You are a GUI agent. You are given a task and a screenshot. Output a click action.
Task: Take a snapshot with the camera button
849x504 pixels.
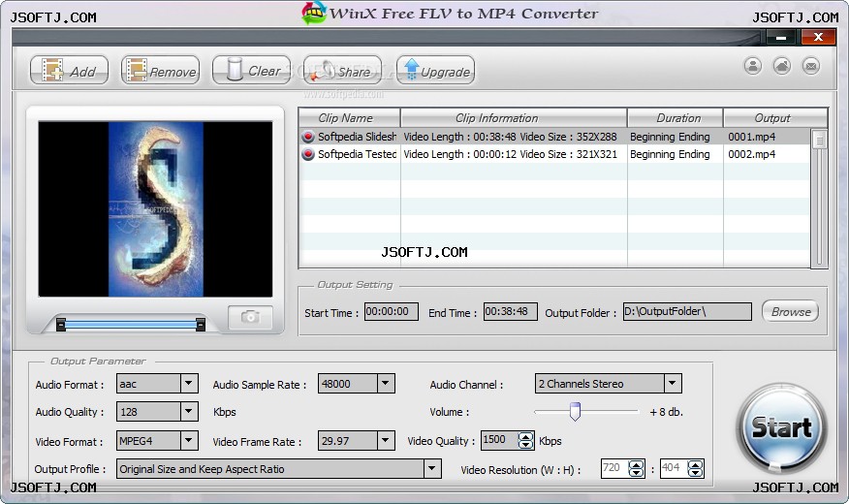(250, 317)
